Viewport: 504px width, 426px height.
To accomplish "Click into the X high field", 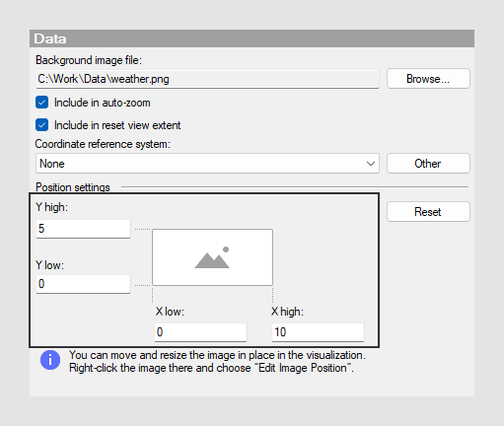I will tap(318, 332).
